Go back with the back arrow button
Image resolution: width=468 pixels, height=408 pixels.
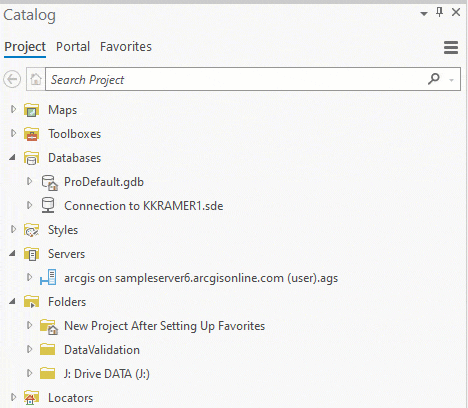click(12, 79)
